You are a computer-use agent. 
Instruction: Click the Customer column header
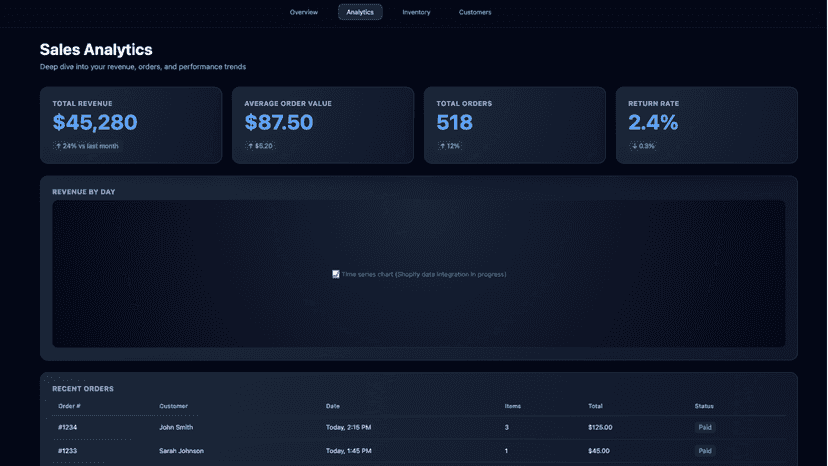pyautogui.click(x=173, y=406)
